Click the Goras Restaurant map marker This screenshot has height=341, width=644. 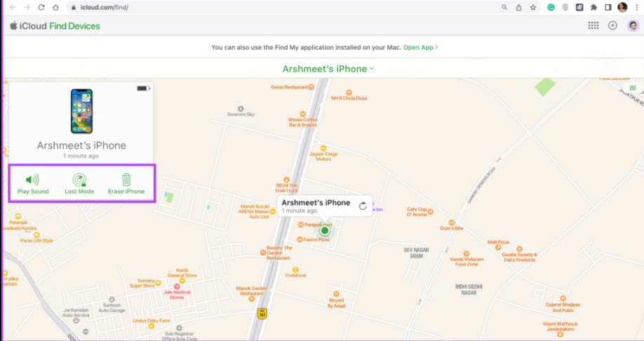point(311,87)
